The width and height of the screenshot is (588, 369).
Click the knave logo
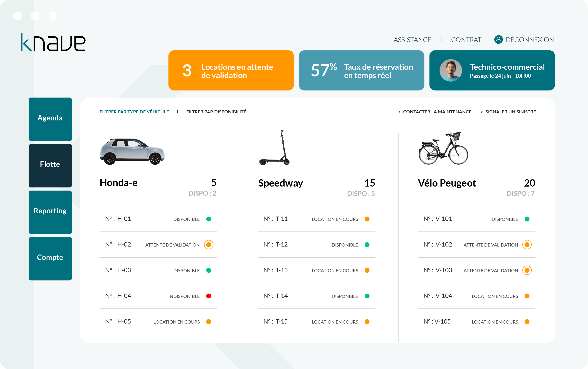coord(53,42)
